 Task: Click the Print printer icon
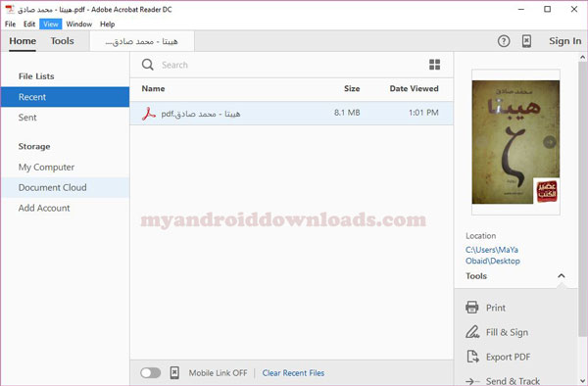[x=471, y=308]
